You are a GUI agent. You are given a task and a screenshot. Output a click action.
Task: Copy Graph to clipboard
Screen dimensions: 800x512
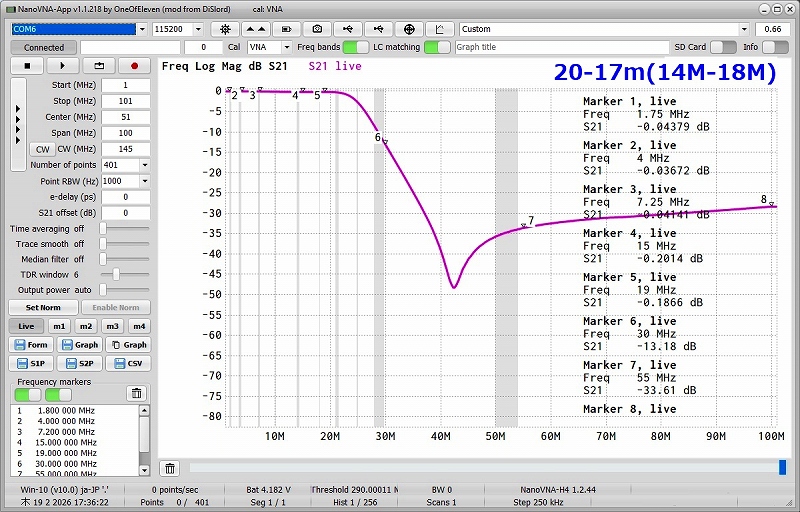tap(128, 345)
